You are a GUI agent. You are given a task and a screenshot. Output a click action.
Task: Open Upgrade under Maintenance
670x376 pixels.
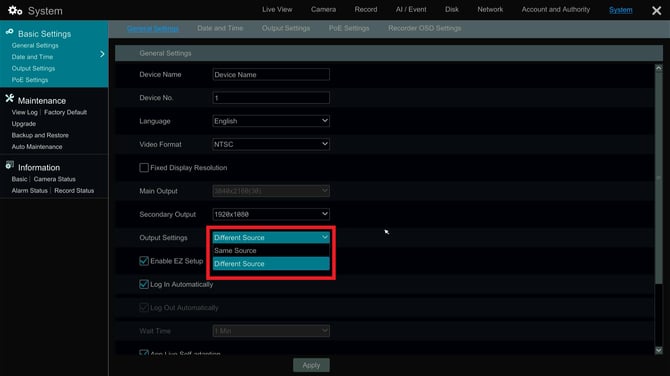pos(24,124)
